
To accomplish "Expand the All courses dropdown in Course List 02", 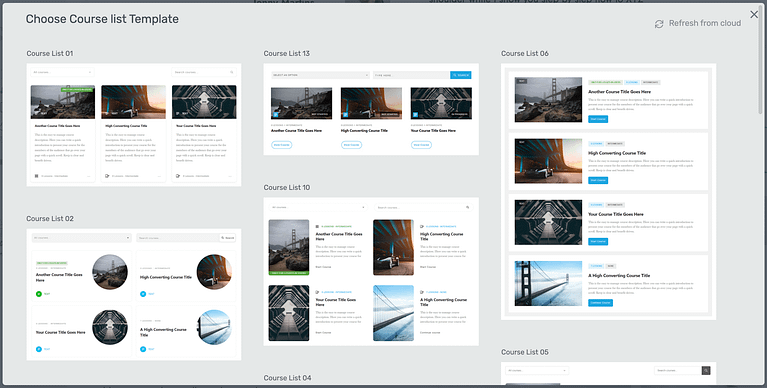I will point(81,238).
